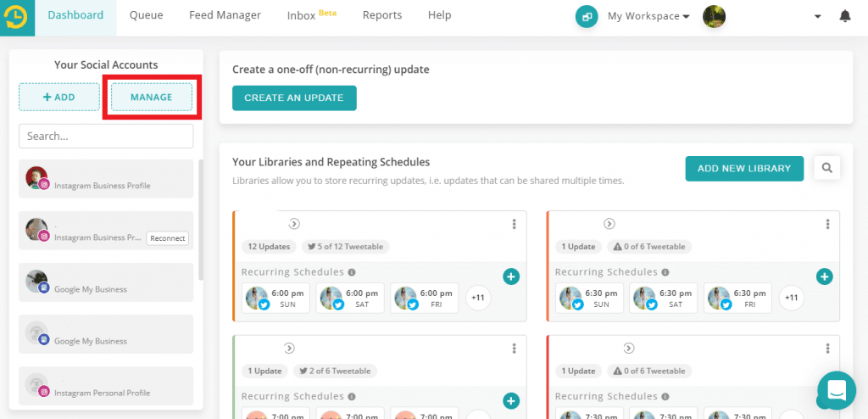
Task: Click the 2 of 6 Tweetable badge
Action: (336, 371)
